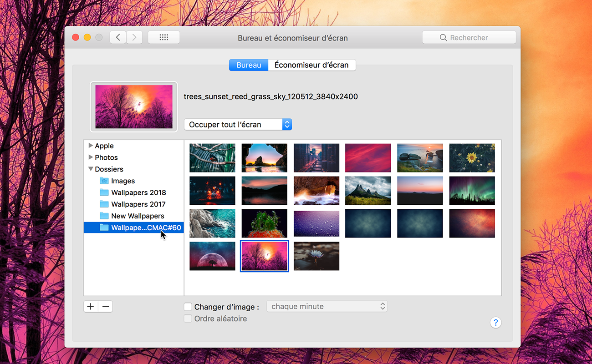Switch to the Économiseur d'écran tab
This screenshot has height=364, width=592.
tap(312, 65)
